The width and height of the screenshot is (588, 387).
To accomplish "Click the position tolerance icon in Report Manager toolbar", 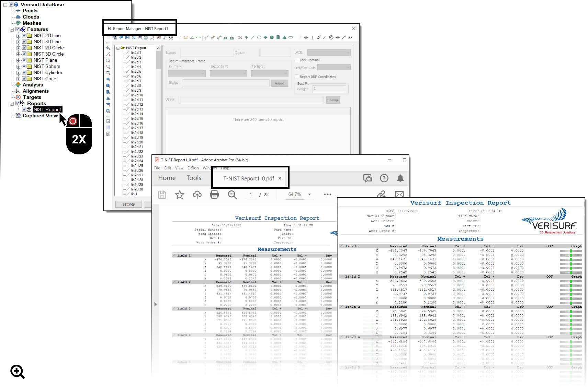I will coord(306,37).
